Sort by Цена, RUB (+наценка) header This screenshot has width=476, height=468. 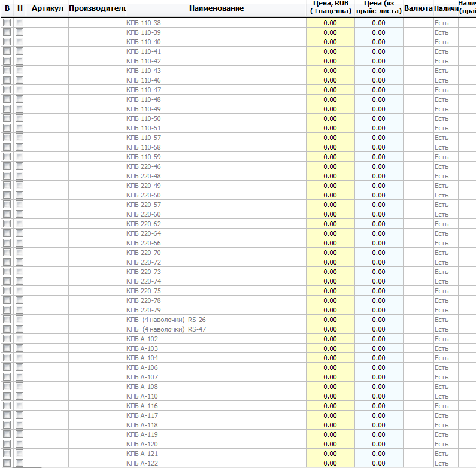331,8
